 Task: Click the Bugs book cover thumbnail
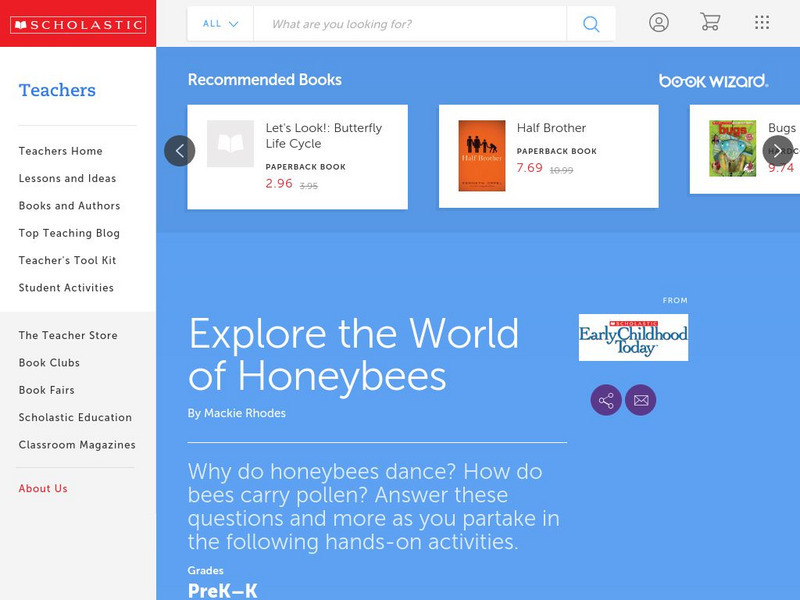tap(732, 148)
